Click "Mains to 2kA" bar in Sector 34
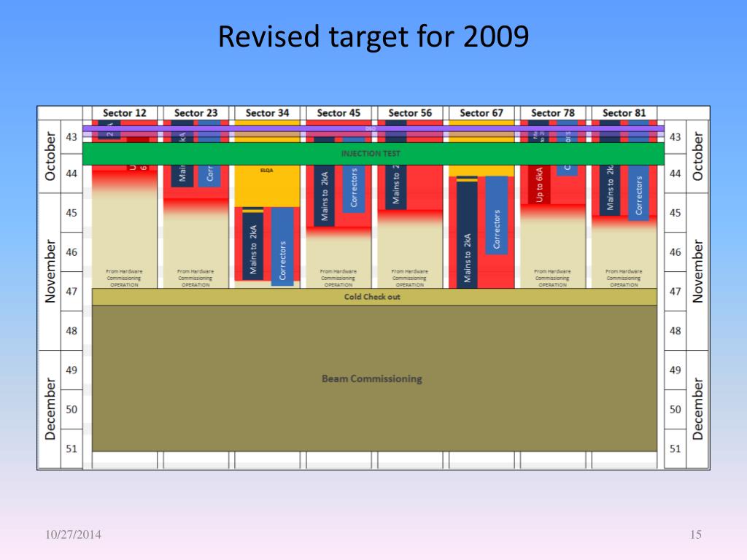 [x=253, y=244]
